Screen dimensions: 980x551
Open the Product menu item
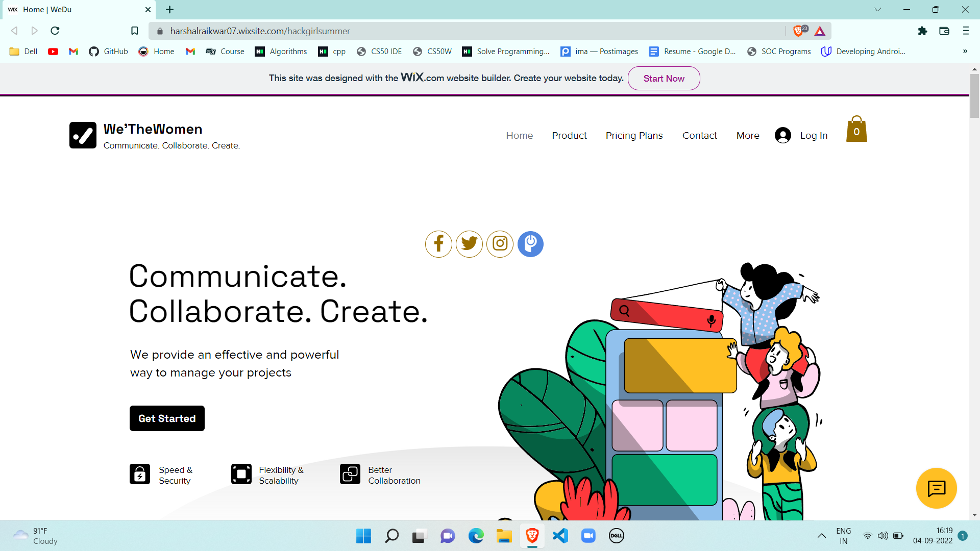tap(569, 136)
